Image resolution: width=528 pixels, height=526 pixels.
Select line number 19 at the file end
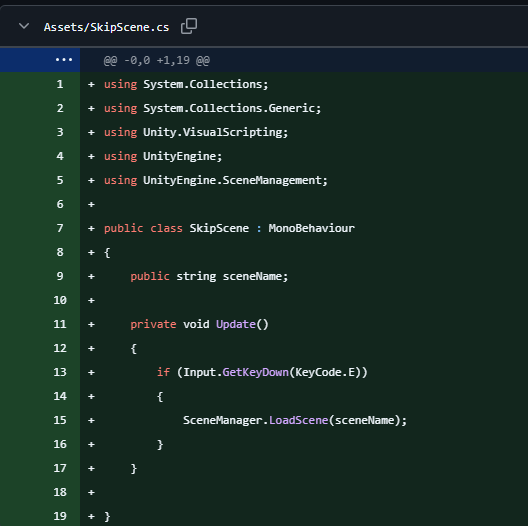[60, 516]
